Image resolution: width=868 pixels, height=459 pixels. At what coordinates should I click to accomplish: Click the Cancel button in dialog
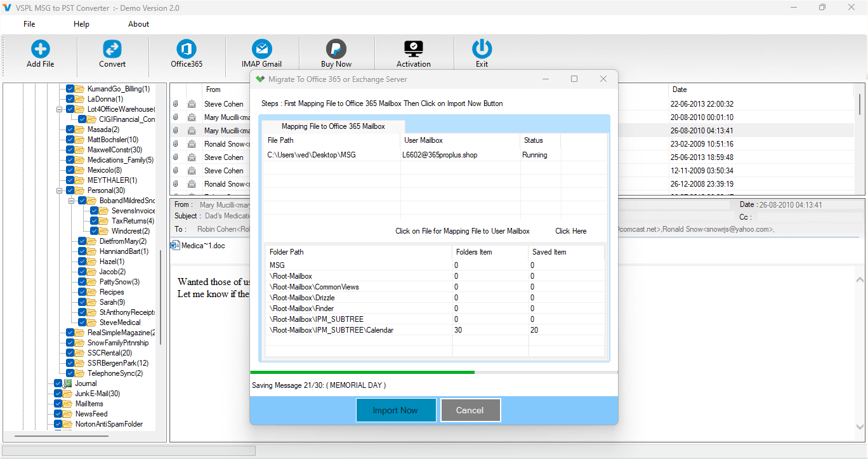pyautogui.click(x=470, y=410)
